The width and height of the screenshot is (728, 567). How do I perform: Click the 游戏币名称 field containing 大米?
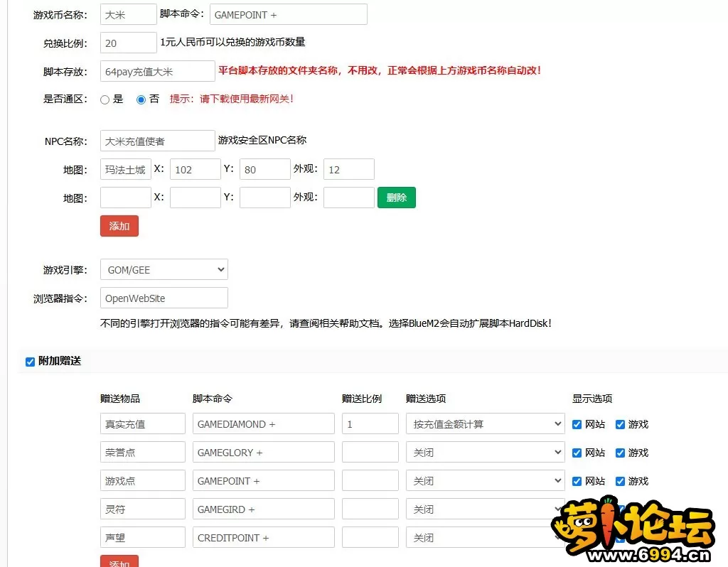129,14
